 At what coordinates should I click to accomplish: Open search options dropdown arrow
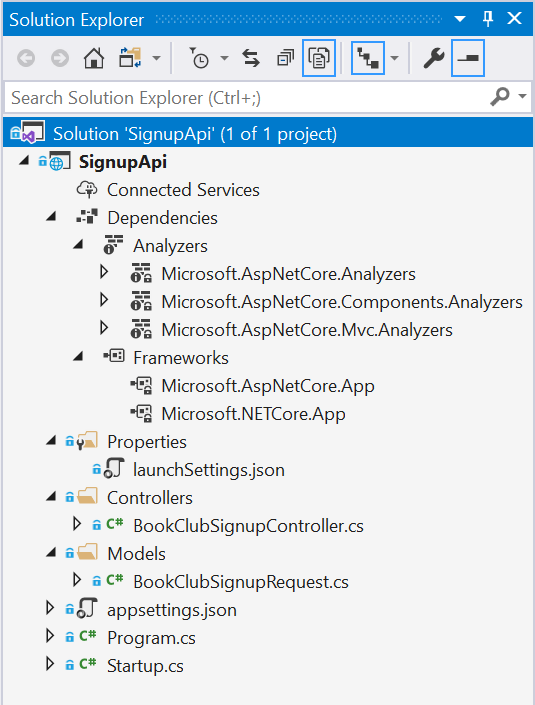coord(522,96)
